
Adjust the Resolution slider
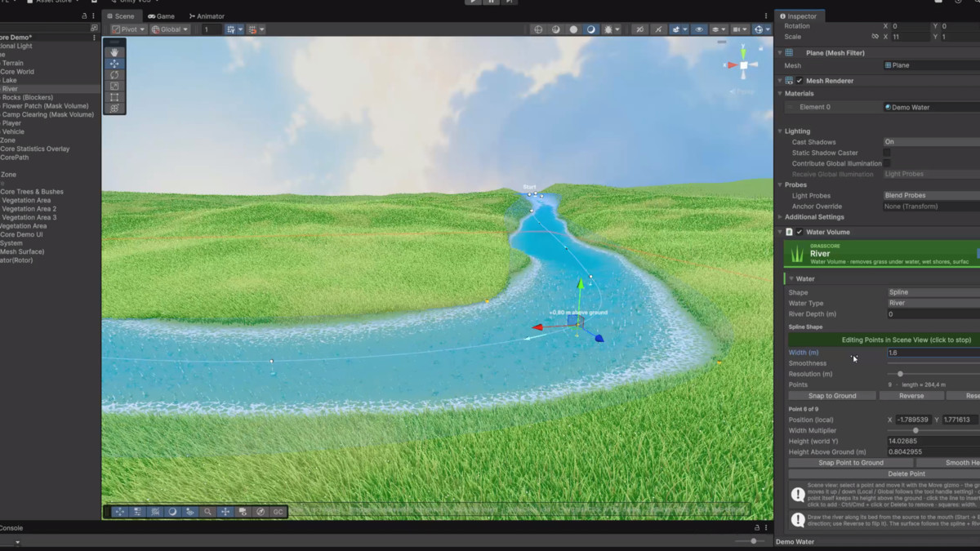[x=900, y=374]
